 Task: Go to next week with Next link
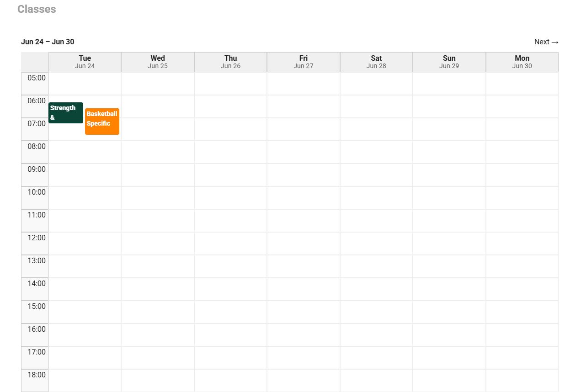[546, 42]
